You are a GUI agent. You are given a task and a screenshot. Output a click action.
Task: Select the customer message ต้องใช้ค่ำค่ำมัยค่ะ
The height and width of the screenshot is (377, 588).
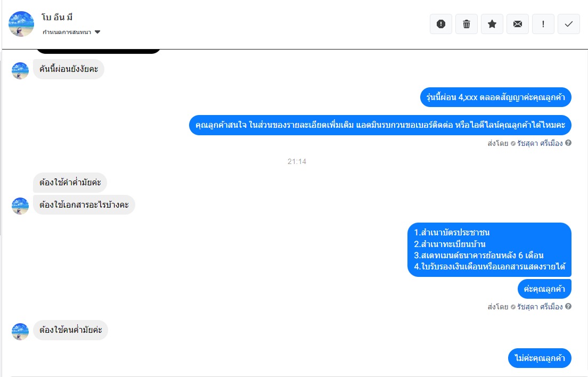point(70,183)
